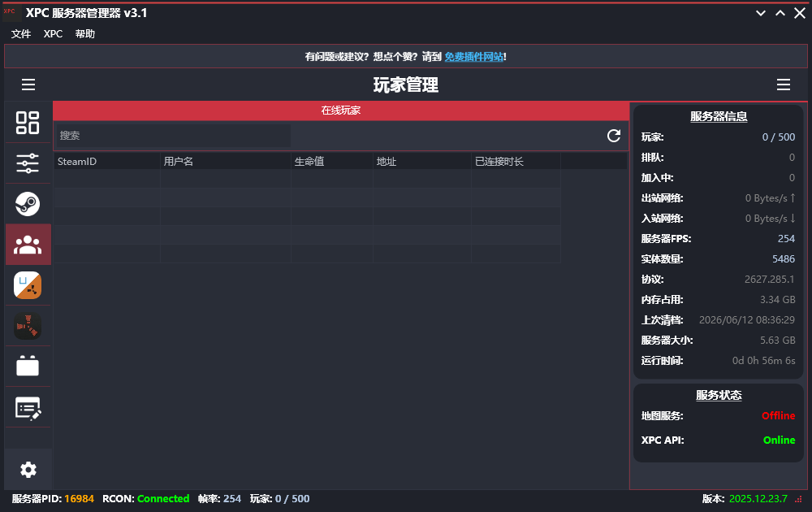Image resolution: width=812 pixels, height=512 pixels.
Task: Open the list editor icon with pencil
Action: [28, 408]
